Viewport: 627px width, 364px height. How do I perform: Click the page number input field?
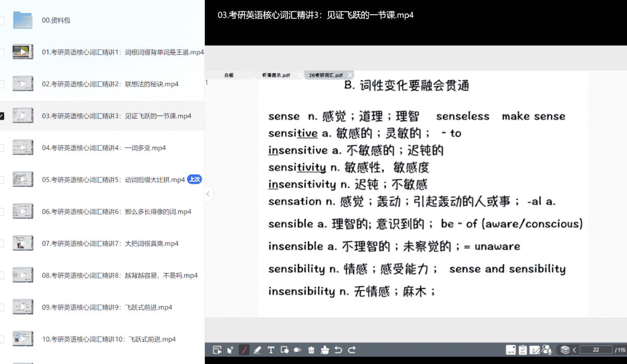(x=596, y=350)
